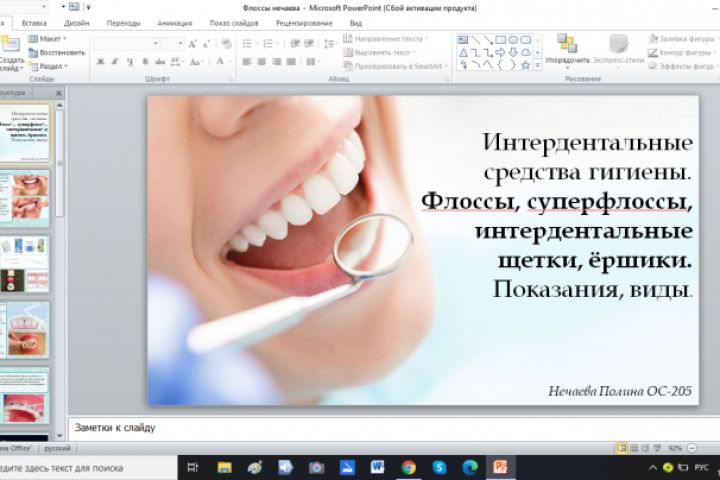Decrease list indent level
Screen dimensions: 720x480
coord(295,44)
